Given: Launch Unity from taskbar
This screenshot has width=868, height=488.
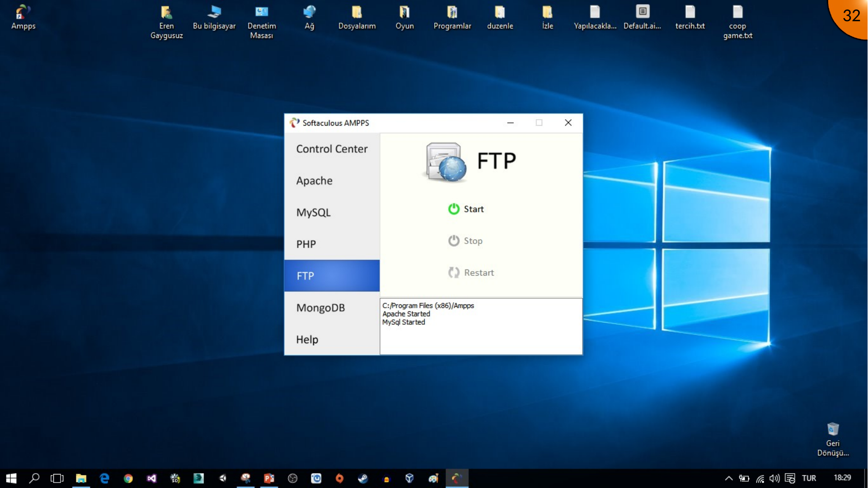Looking at the screenshot, I should (x=222, y=478).
